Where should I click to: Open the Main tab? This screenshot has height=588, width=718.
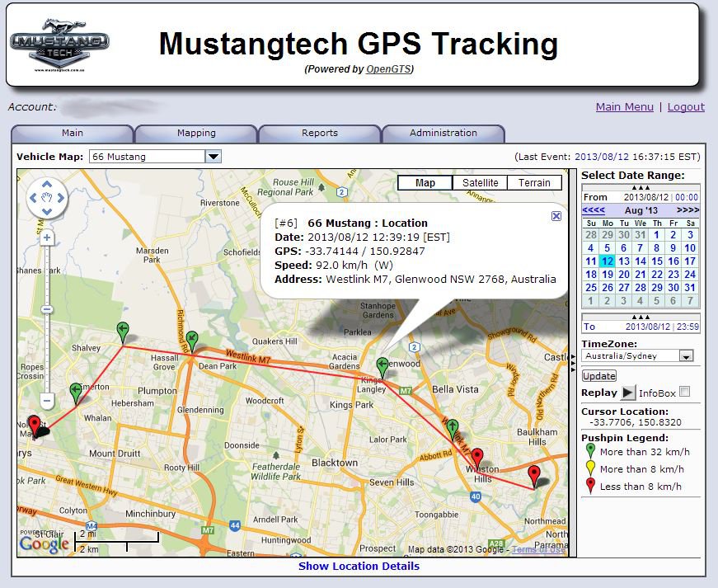73,134
